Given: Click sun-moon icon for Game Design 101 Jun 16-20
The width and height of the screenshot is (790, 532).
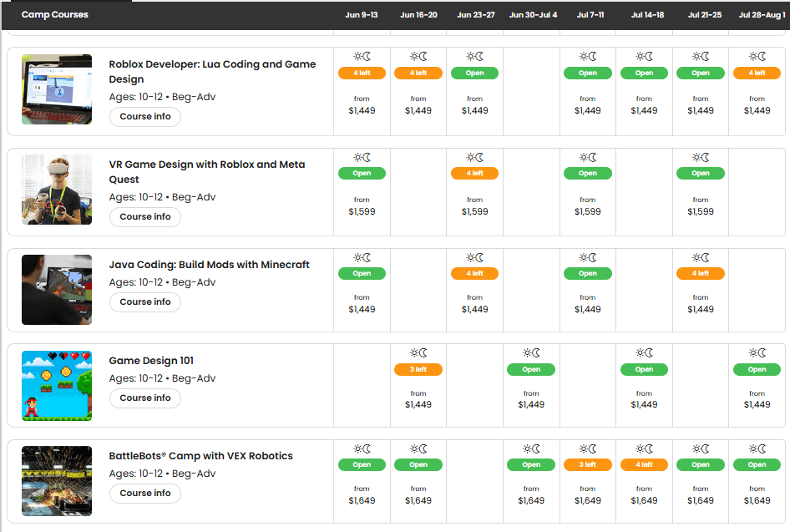Looking at the screenshot, I should (x=418, y=353).
